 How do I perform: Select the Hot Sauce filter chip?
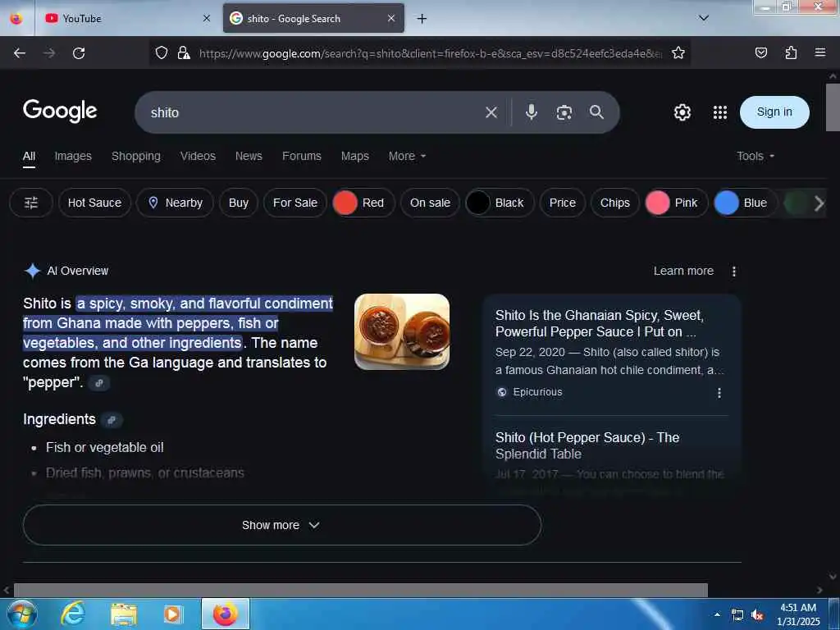[x=94, y=203]
